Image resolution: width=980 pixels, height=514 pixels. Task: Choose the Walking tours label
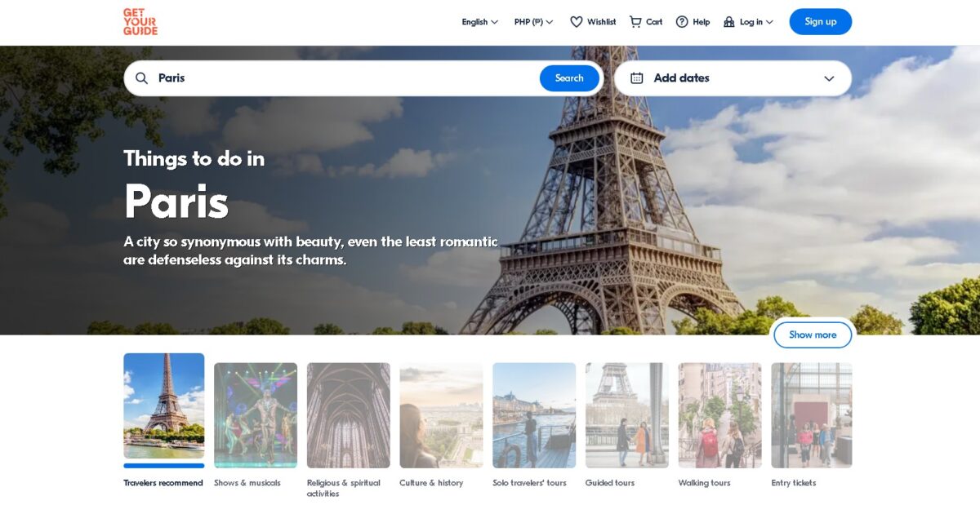click(x=705, y=483)
